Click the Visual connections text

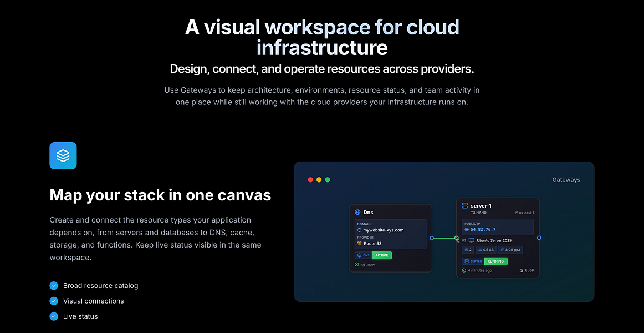point(93,301)
